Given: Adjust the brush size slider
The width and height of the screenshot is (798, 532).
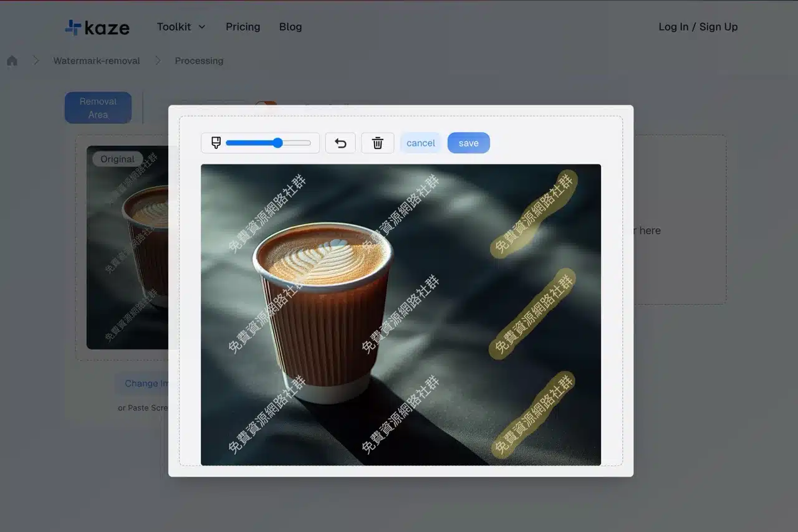Looking at the screenshot, I should click(277, 143).
